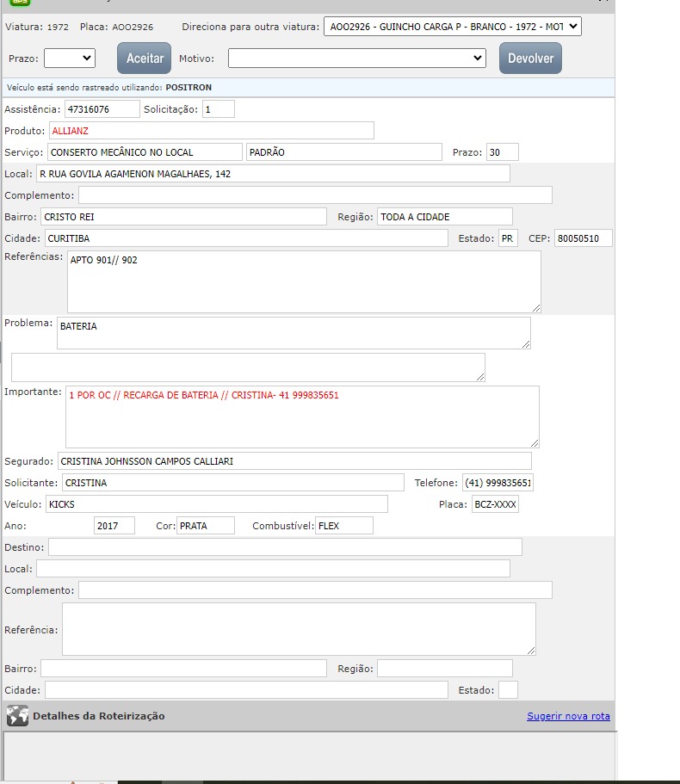Click the Telefone field

498,483
